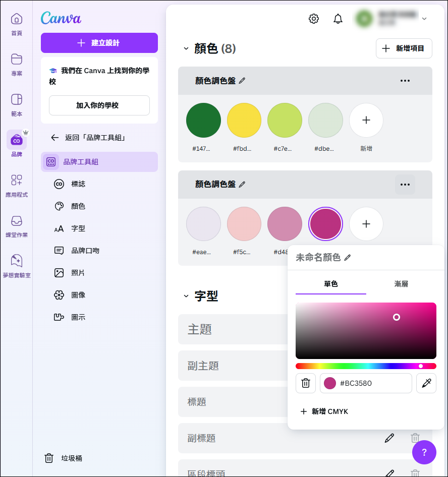The width and height of the screenshot is (448, 477).
Task: Open 夢想實驗室 dream lab in sidebar
Action: [x=17, y=267]
